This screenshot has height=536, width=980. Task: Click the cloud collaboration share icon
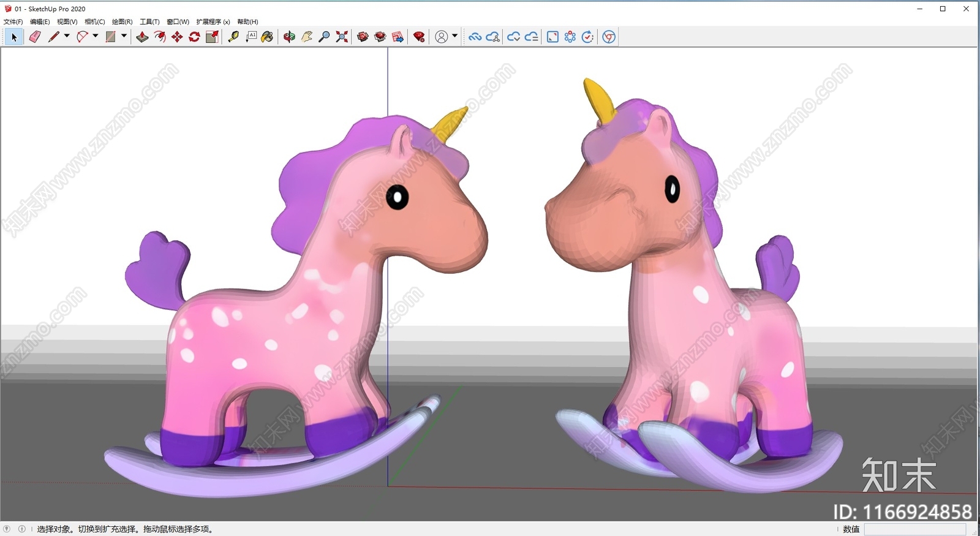point(493,37)
